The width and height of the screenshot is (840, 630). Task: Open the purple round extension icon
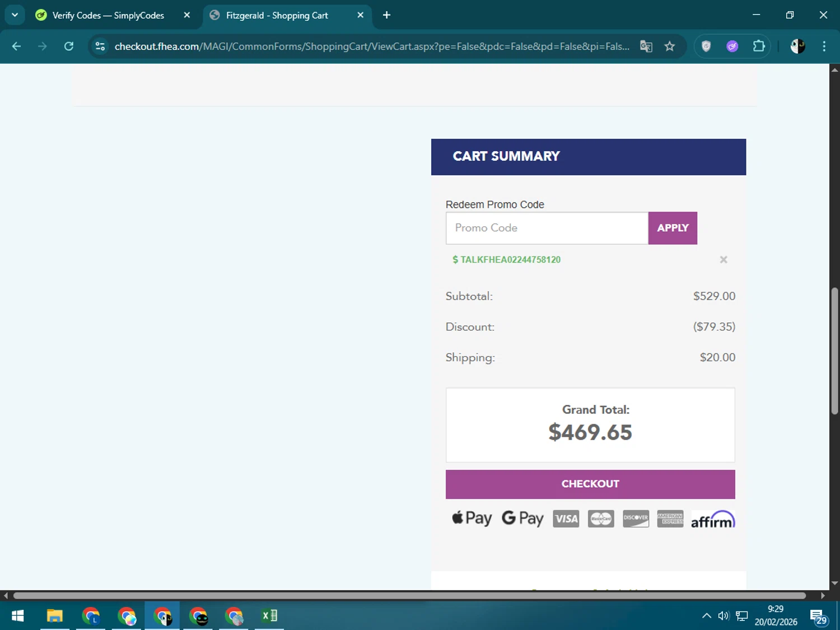coord(732,46)
